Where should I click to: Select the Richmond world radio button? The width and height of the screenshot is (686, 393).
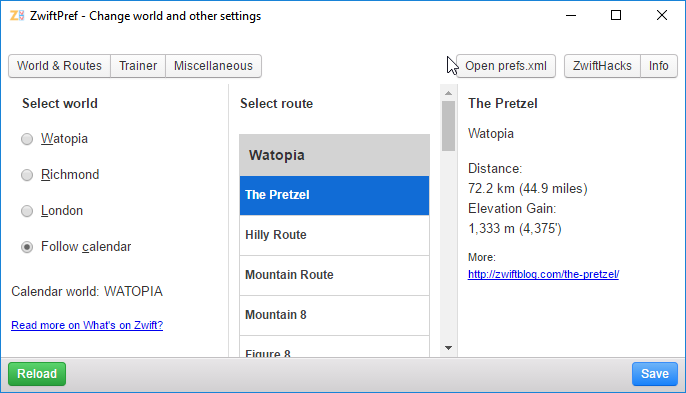(27, 175)
